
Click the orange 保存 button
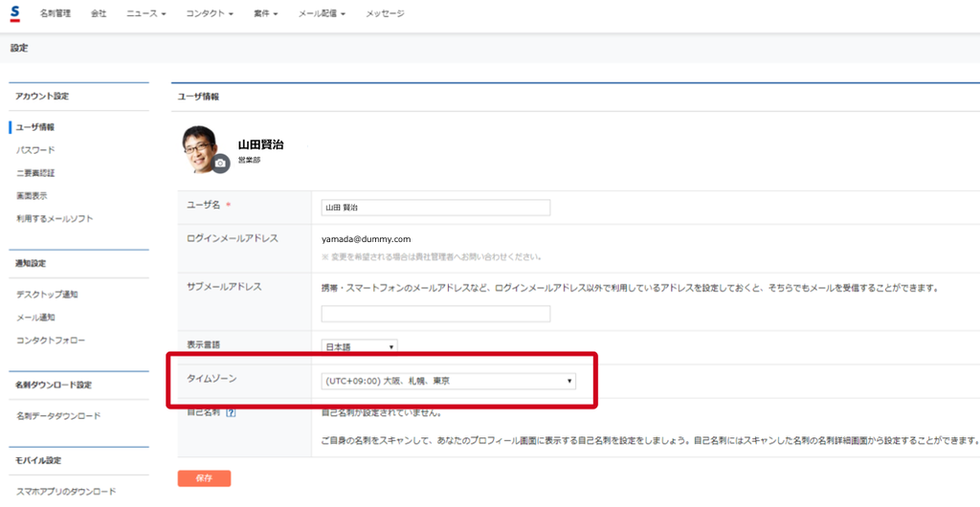(x=205, y=478)
